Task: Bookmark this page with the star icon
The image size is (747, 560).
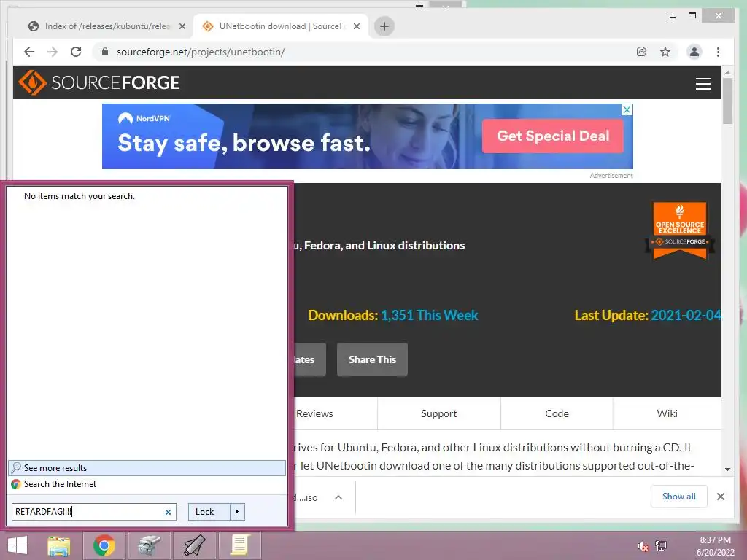Action: pos(665,52)
